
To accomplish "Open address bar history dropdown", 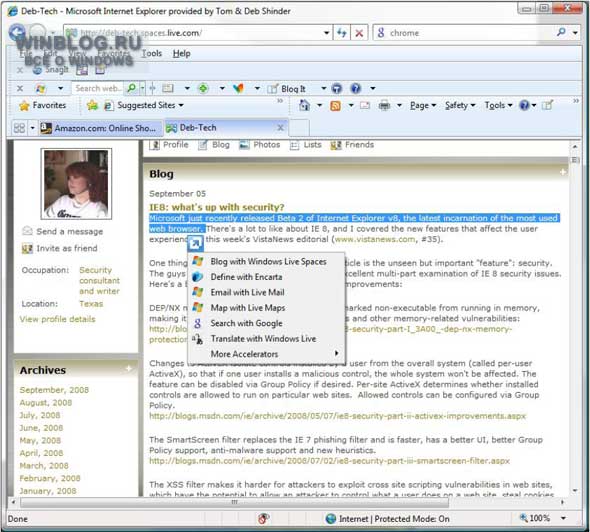I will (327, 33).
